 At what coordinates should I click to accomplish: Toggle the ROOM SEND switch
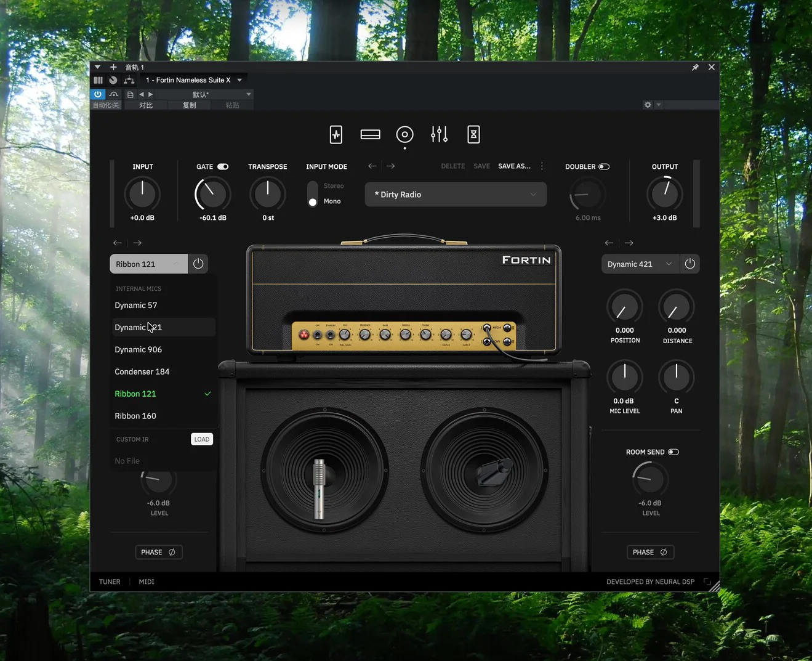[673, 452]
